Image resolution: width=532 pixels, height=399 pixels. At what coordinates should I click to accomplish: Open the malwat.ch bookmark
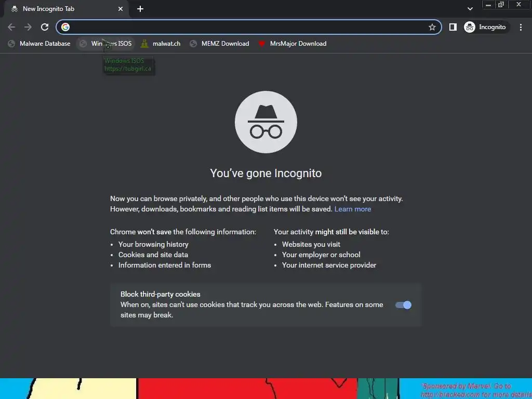161,44
